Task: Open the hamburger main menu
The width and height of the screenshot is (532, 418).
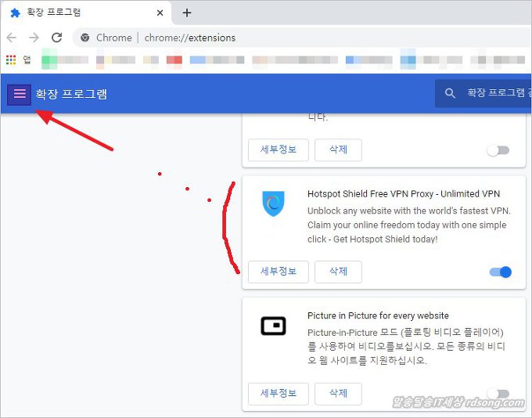Action: (20, 94)
